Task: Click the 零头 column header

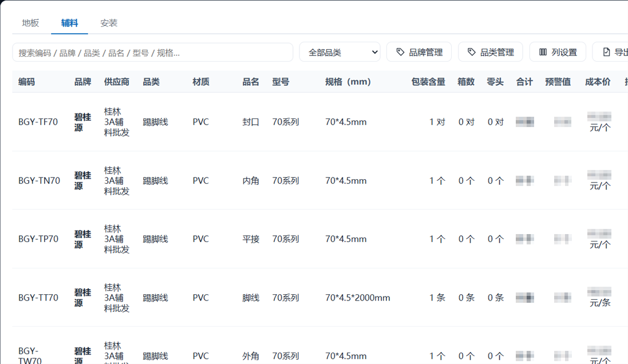Action: (x=495, y=82)
